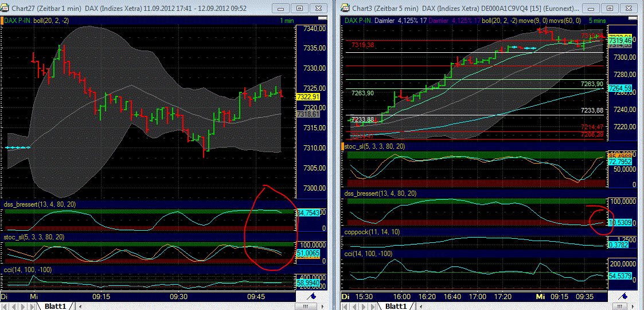
Task: Click the left 7263,90 level label in Chart3
Action: click(x=363, y=94)
